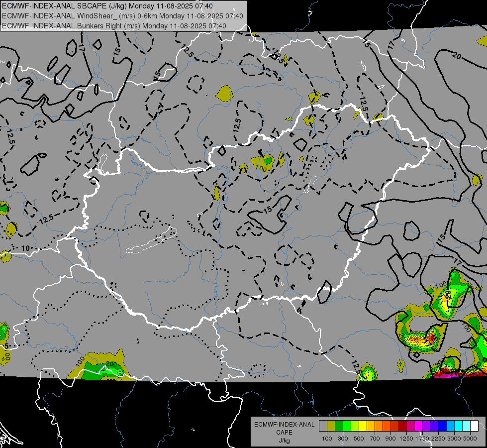Image resolution: width=487 pixels, height=448 pixels.
Task: Click the ECMWF-INDEX-ANAL legend heading
Action: 284,425
